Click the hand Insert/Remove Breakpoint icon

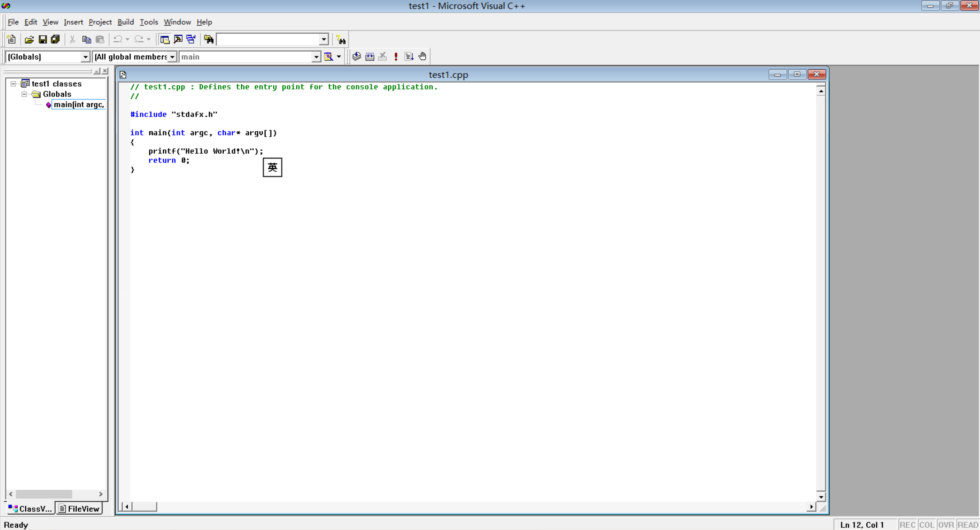click(422, 57)
